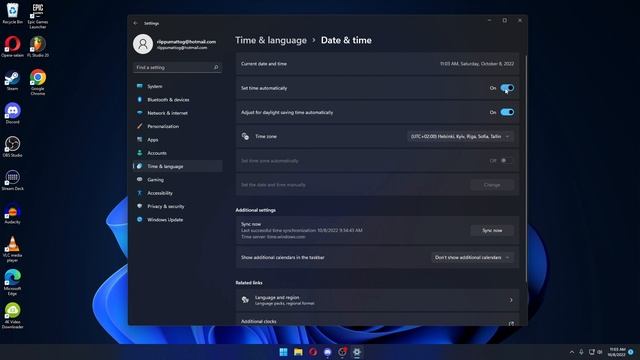640x360 pixels.
Task: Launch the Steam desktop shortcut
Action: pos(13,80)
